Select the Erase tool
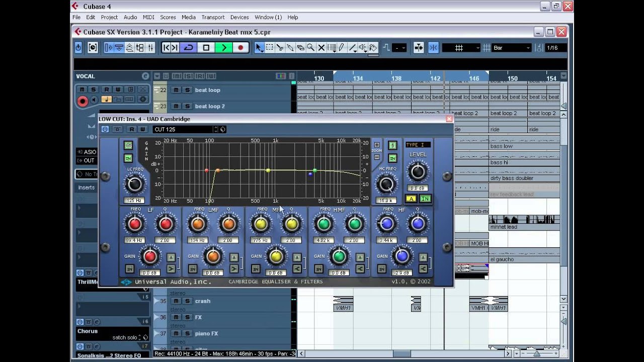 point(300,48)
